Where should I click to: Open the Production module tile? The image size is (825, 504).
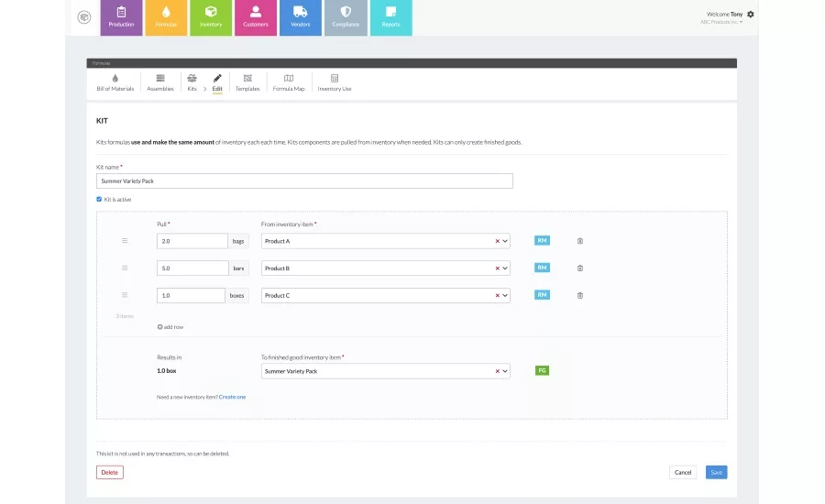[121, 17]
